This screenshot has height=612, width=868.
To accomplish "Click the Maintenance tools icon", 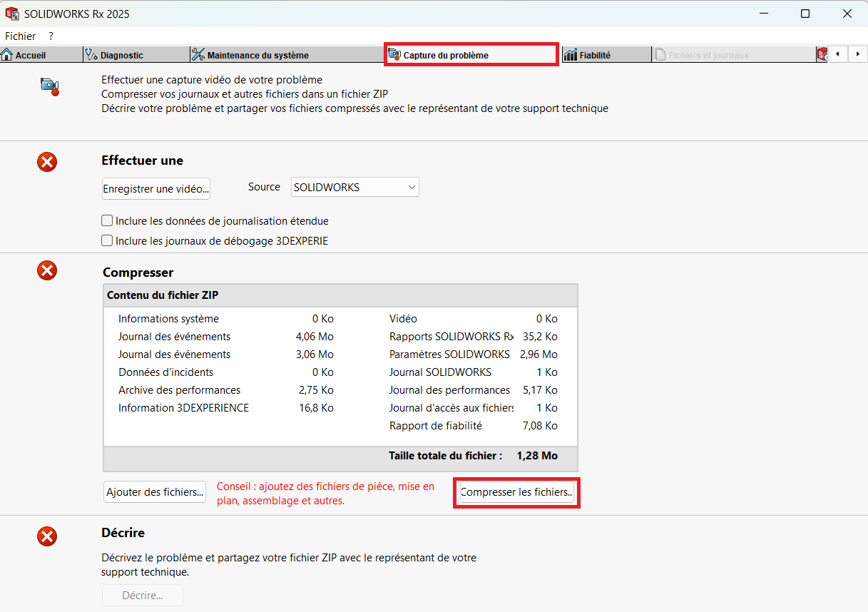I will (x=198, y=55).
